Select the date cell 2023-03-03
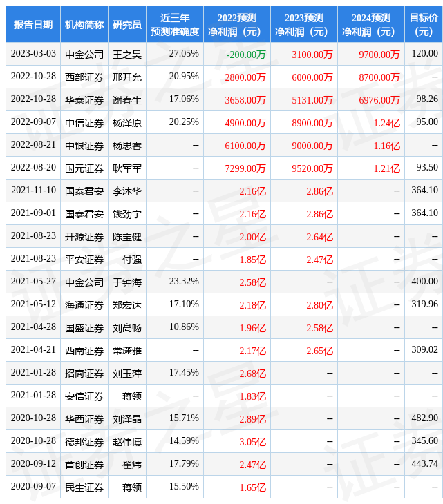This screenshot has width=443, height=504. click(33, 54)
